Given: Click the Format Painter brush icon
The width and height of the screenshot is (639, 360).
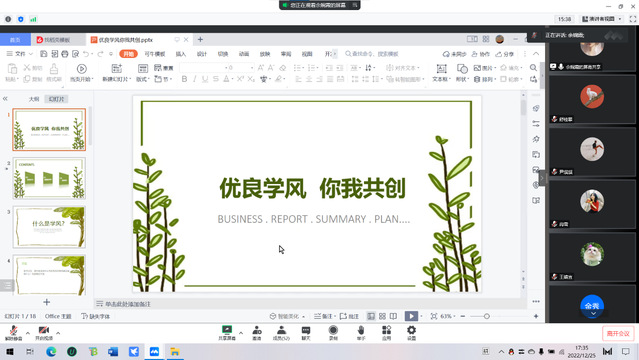Looking at the screenshot, I should 54,68.
